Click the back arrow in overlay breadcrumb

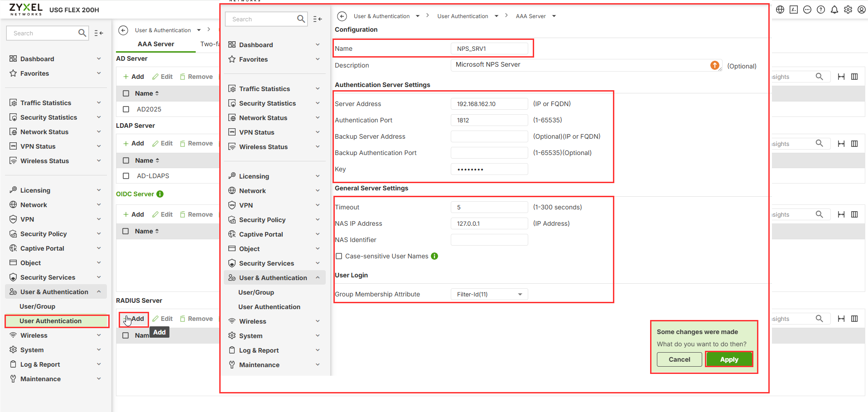[x=342, y=16]
